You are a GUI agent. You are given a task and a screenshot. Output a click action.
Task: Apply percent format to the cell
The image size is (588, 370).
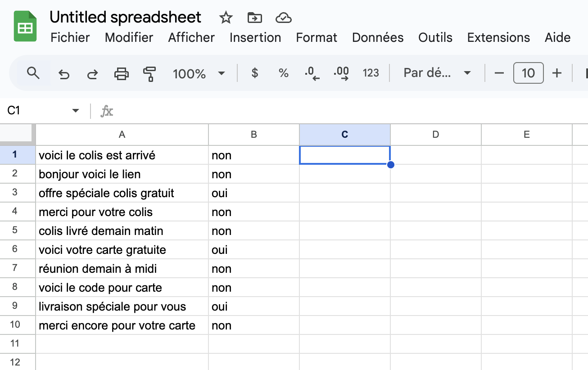coord(284,73)
